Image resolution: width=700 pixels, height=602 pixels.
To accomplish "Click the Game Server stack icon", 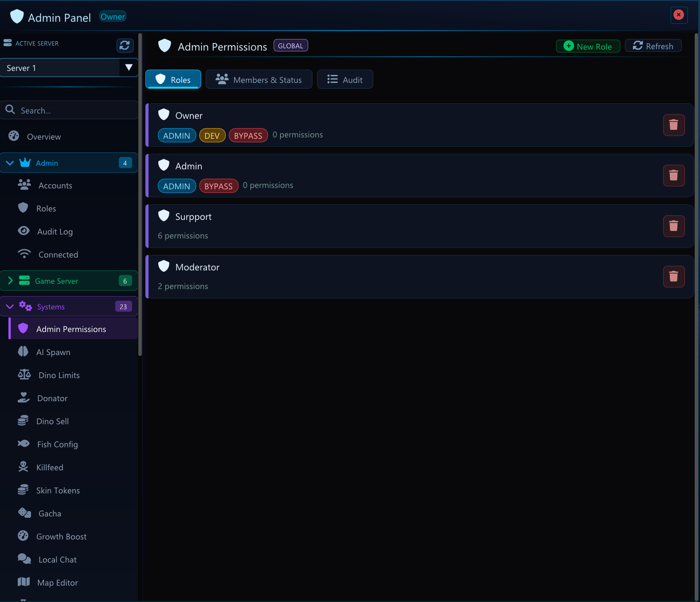I will pyautogui.click(x=24, y=281).
